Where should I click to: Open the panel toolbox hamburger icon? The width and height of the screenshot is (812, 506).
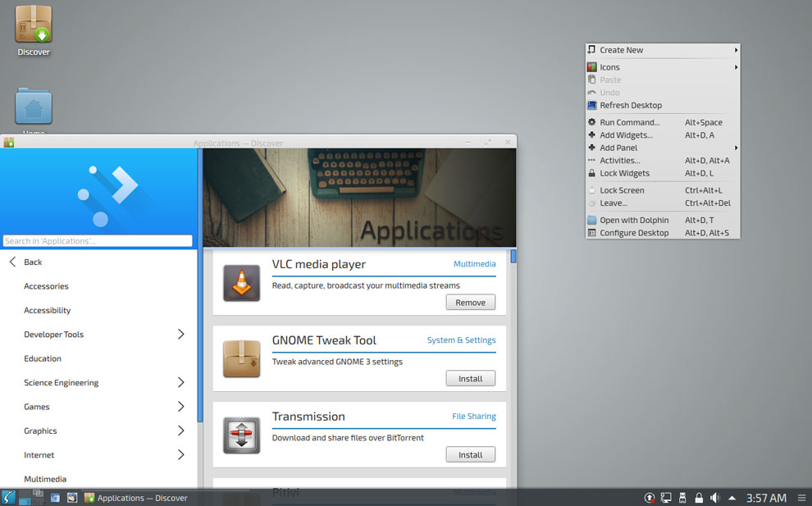point(801,498)
